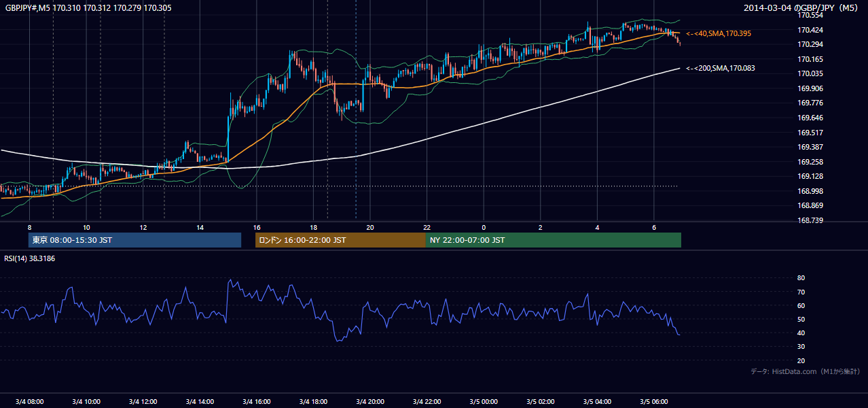Click the 3/5 00:00 time axis label
Viewport: 868px width, 408px height.
click(484, 401)
